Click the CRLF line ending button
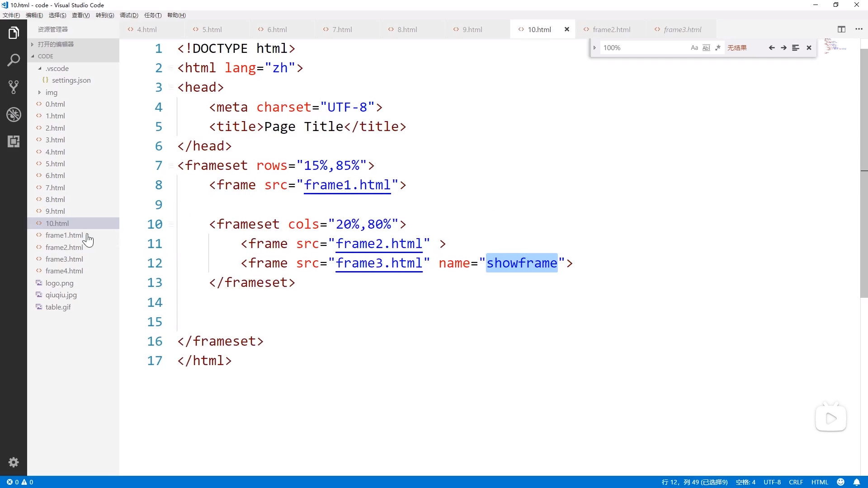868x488 pixels. pyautogui.click(x=796, y=482)
